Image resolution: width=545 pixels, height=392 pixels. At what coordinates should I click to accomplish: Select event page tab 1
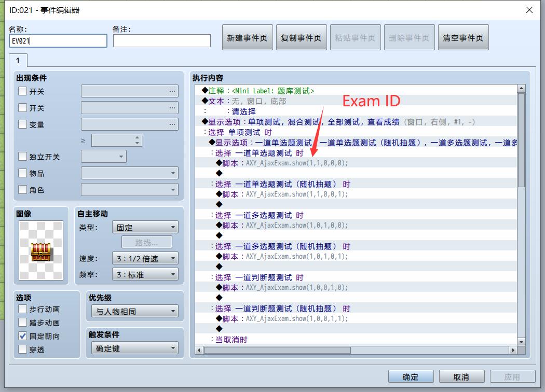pyautogui.click(x=18, y=61)
